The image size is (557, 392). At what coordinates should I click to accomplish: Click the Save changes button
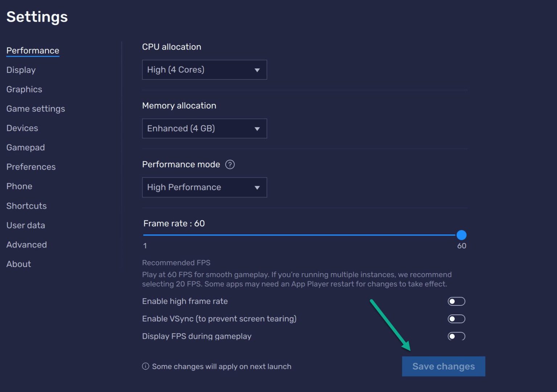pyautogui.click(x=443, y=366)
